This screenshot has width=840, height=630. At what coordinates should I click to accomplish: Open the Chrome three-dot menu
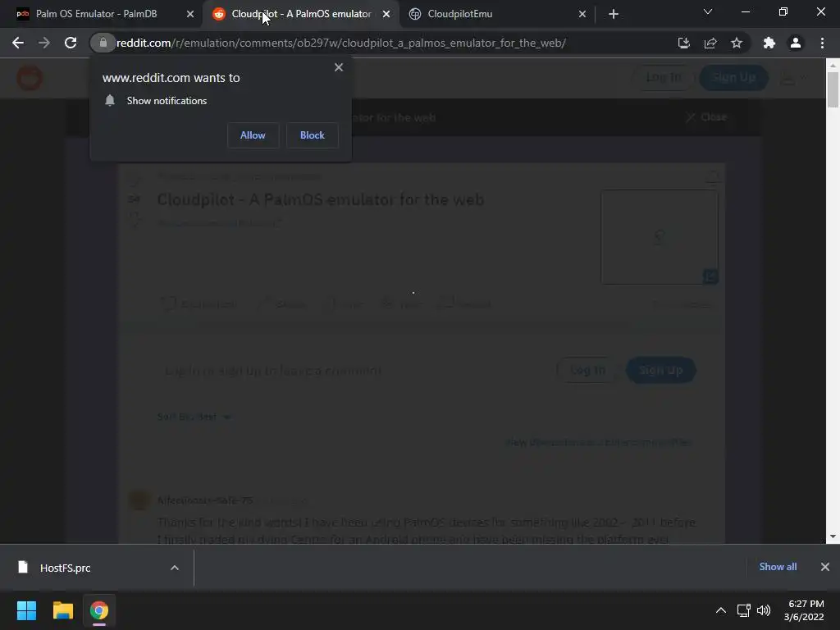tap(822, 43)
